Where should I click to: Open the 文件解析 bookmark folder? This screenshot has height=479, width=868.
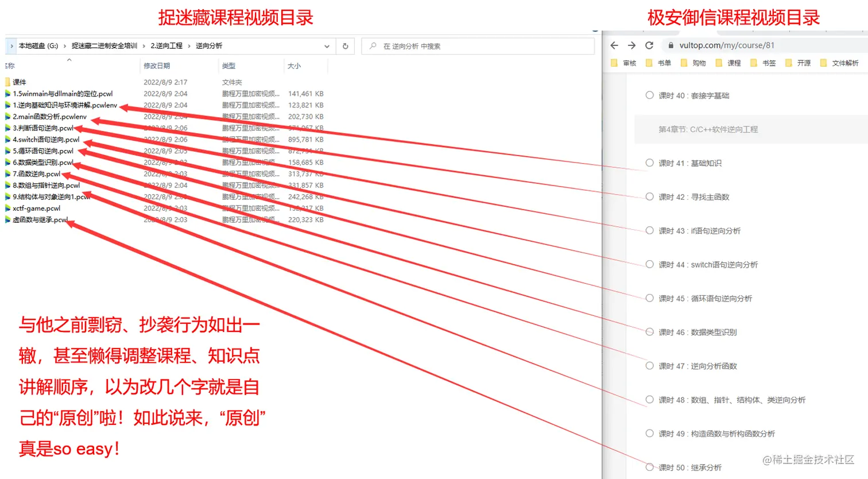[x=839, y=63]
